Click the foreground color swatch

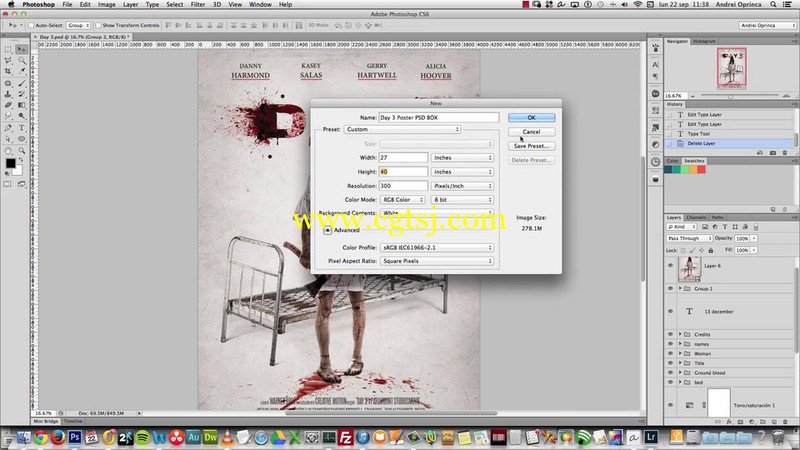coord(10,163)
